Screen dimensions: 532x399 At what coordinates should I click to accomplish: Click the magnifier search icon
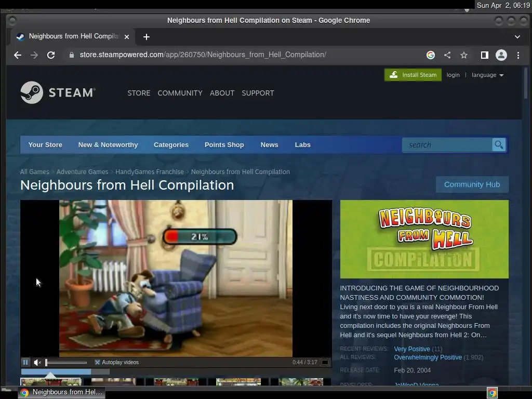[499, 145]
